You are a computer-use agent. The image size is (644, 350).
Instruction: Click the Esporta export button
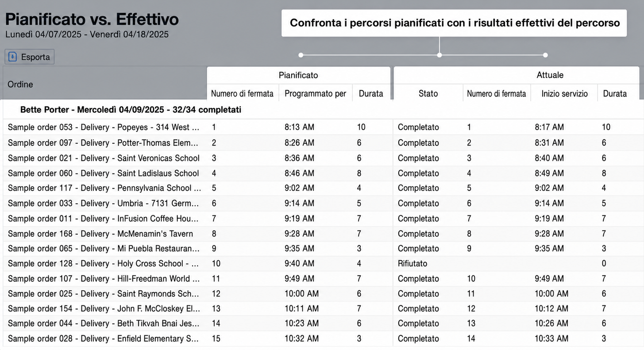tap(30, 57)
